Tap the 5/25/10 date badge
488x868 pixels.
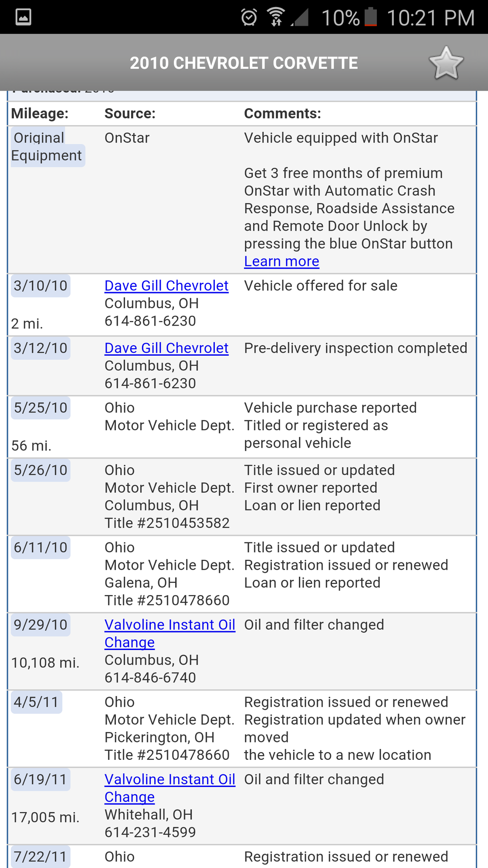click(x=41, y=408)
